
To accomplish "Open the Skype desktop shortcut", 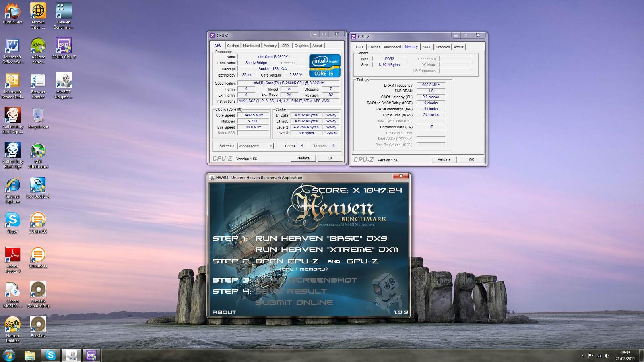I will tap(12, 223).
